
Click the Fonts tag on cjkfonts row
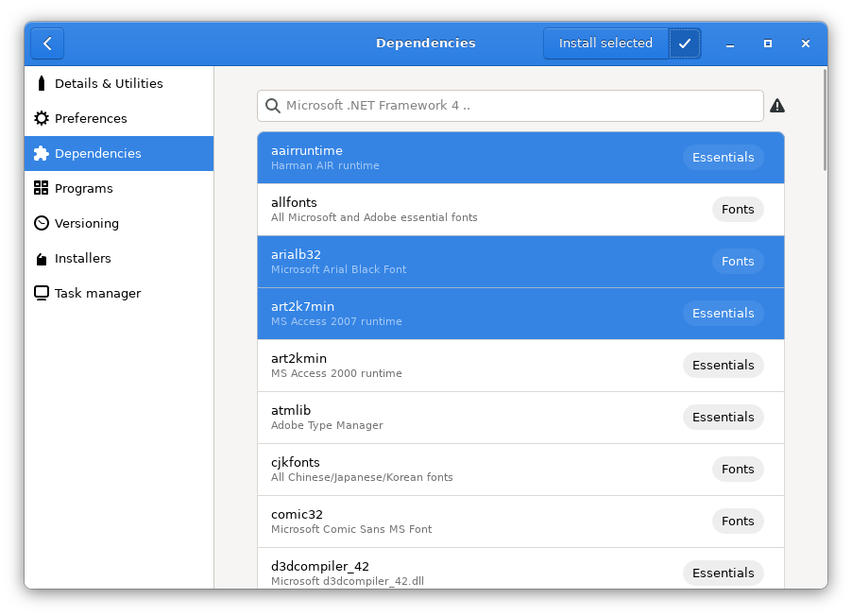pyautogui.click(x=738, y=470)
